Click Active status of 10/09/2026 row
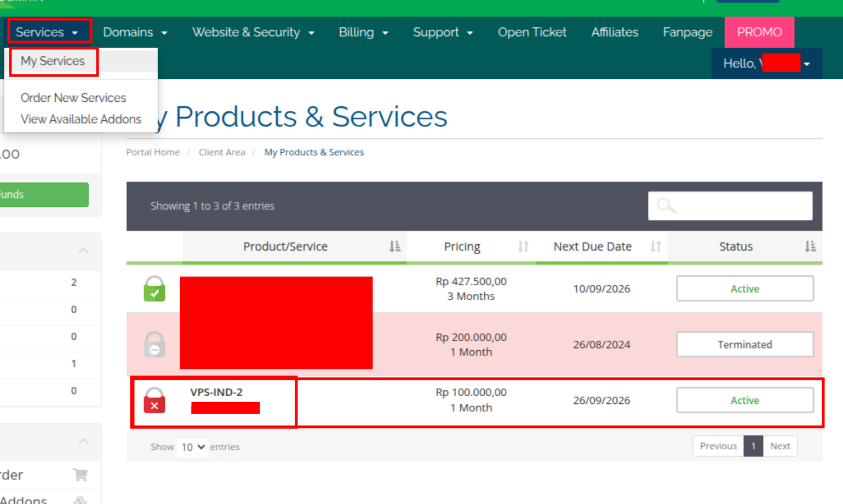Screen dimensions: 843x504 745,288
